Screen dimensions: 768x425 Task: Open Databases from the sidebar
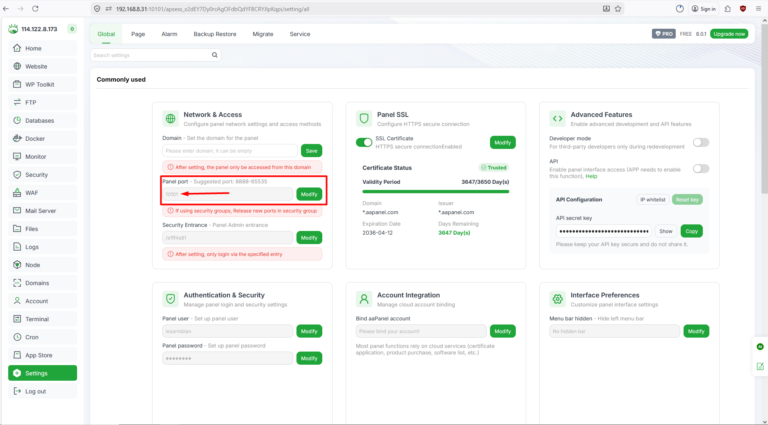[17, 120]
